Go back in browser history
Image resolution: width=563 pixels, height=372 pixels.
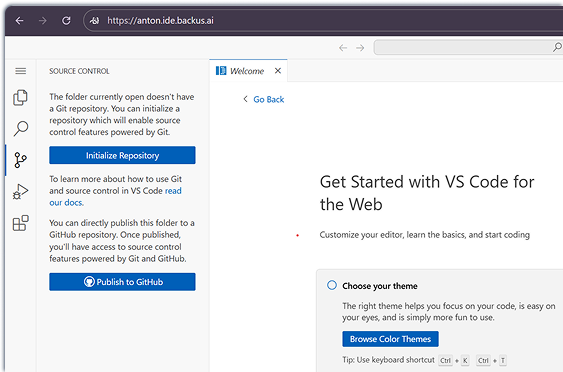19,21
